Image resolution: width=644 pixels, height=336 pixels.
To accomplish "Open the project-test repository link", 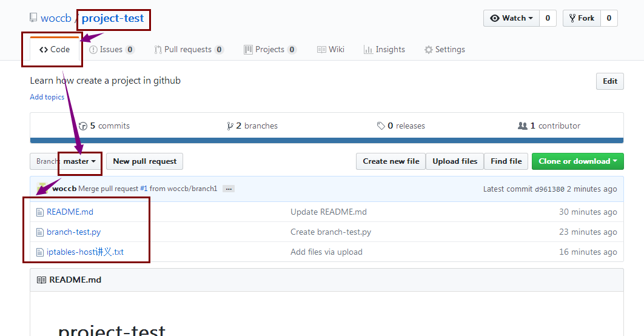I will pyautogui.click(x=113, y=18).
